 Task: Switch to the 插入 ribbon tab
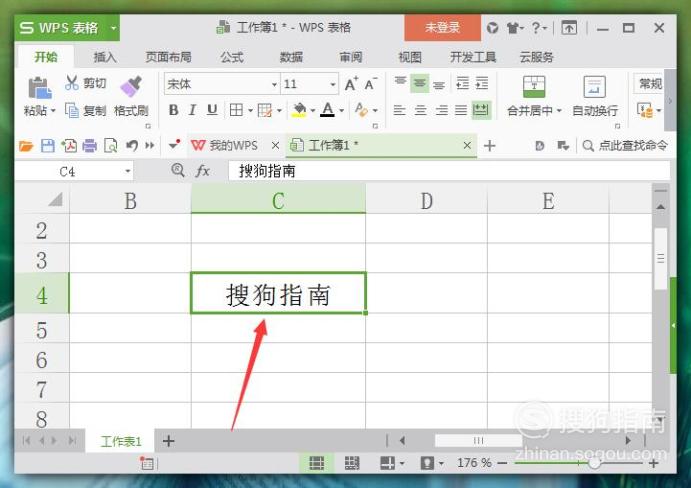pyautogui.click(x=104, y=57)
